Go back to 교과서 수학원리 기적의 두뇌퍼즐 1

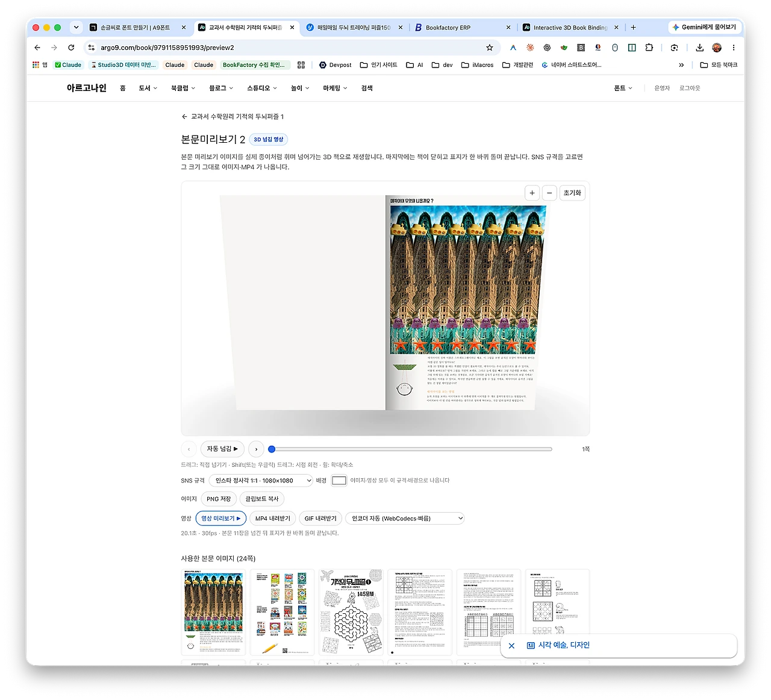point(233,116)
